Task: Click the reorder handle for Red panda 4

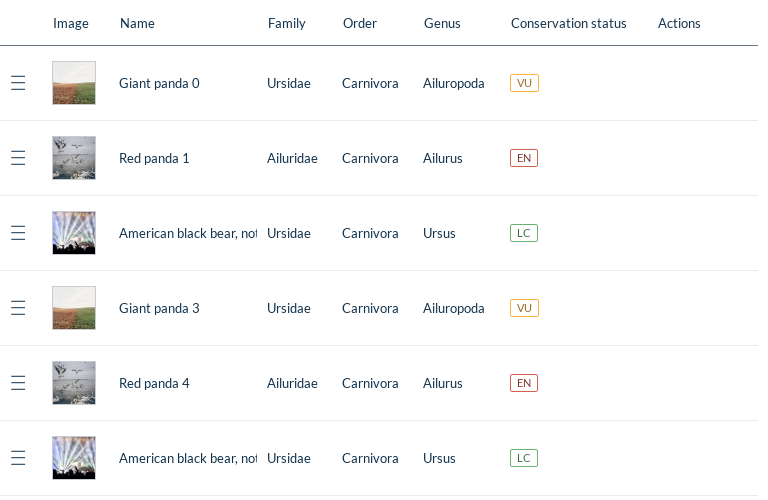Action: coord(18,383)
